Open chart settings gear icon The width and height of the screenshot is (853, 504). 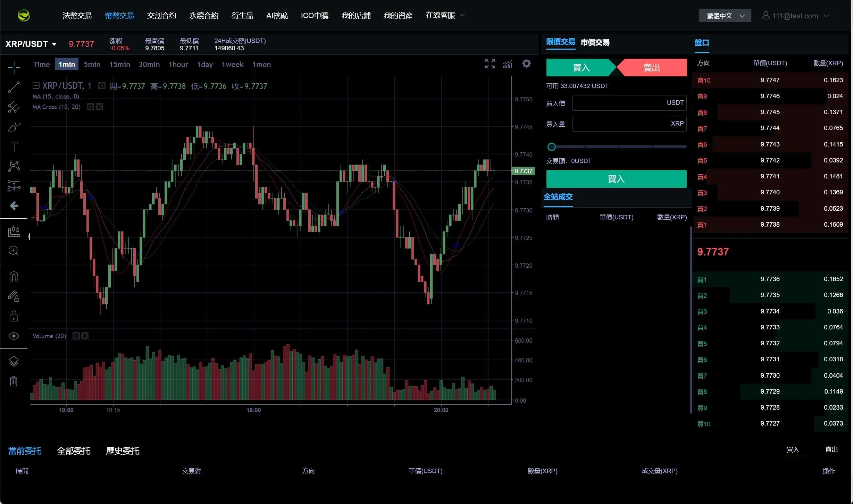[526, 64]
